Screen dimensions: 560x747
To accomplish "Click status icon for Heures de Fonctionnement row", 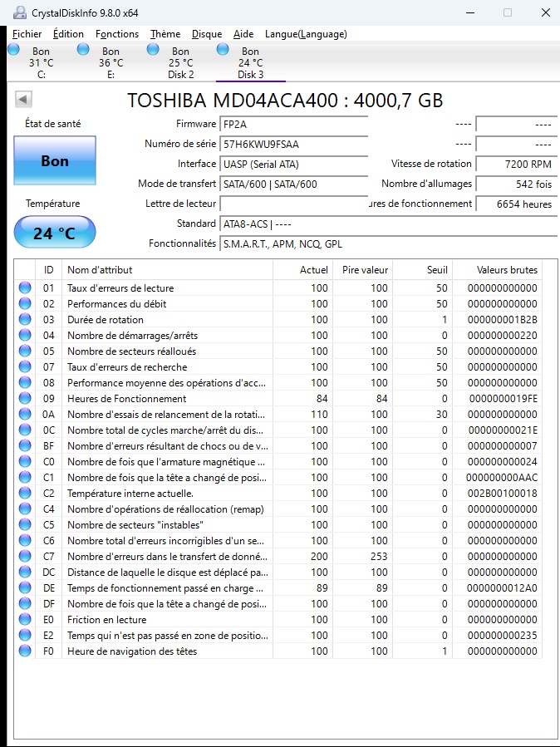I will tap(25, 398).
